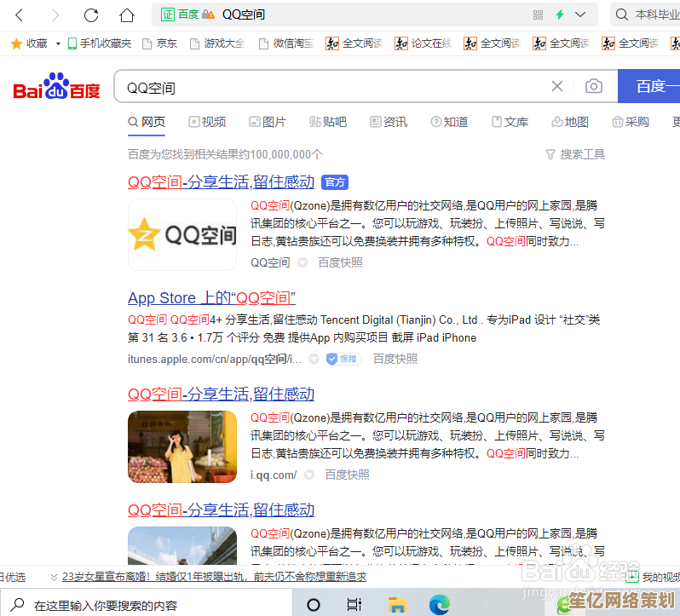
Task: Click the green lightning icon in address bar
Action: click(x=560, y=15)
